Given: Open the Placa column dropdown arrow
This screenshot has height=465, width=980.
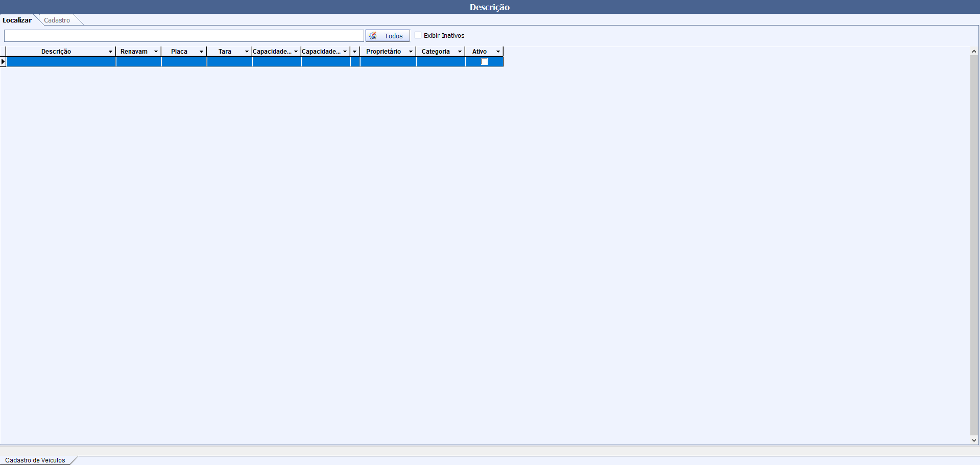Looking at the screenshot, I should [x=201, y=52].
